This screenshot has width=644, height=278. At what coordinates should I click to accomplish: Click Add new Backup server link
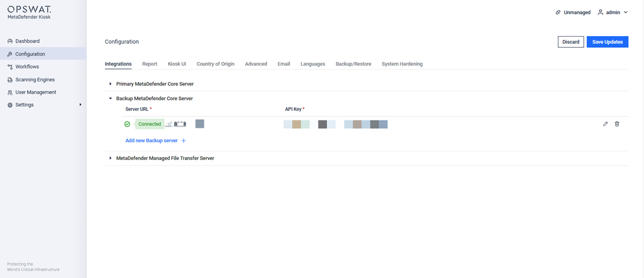click(152, 140)
